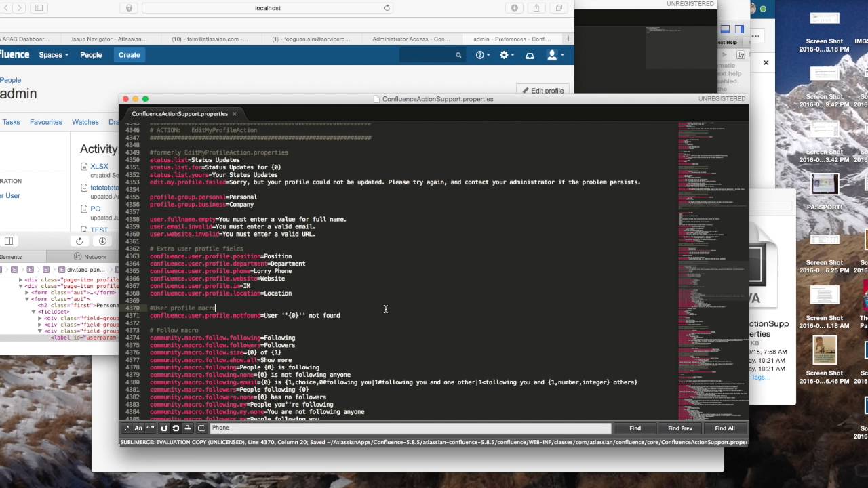Click the Safari forward navigation arrow

(18, 8)
